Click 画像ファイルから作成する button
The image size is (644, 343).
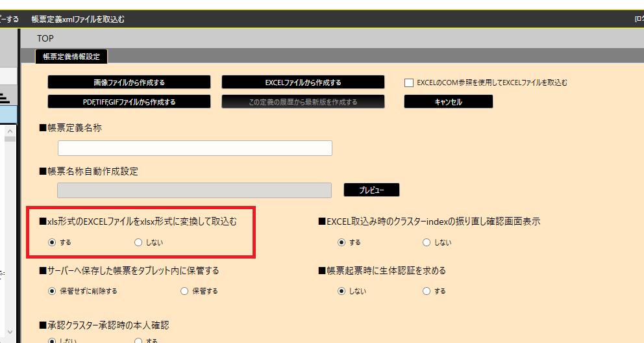point(129,82)
